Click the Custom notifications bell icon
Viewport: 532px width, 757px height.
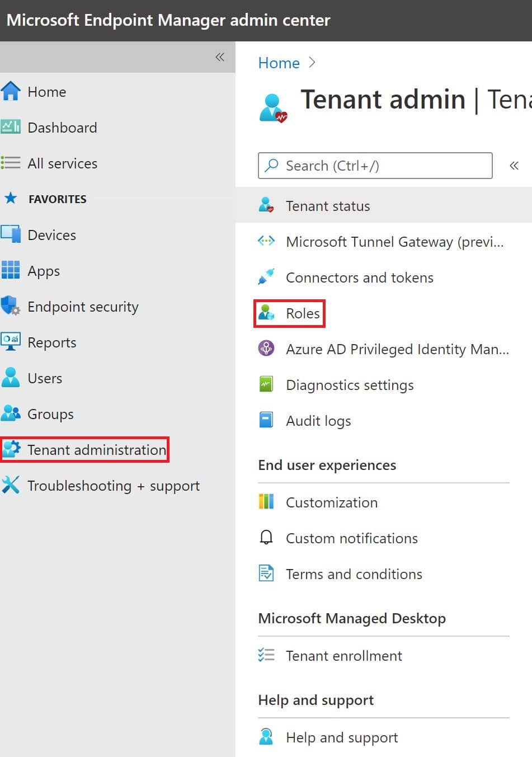tap(266, 538)
